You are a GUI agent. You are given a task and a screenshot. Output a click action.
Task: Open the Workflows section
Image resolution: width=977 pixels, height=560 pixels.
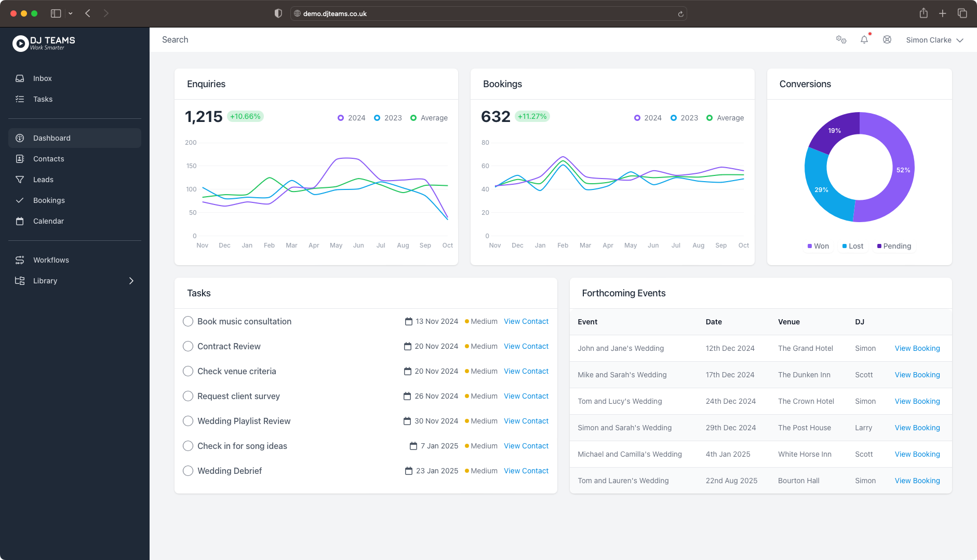tap(50, 259)
